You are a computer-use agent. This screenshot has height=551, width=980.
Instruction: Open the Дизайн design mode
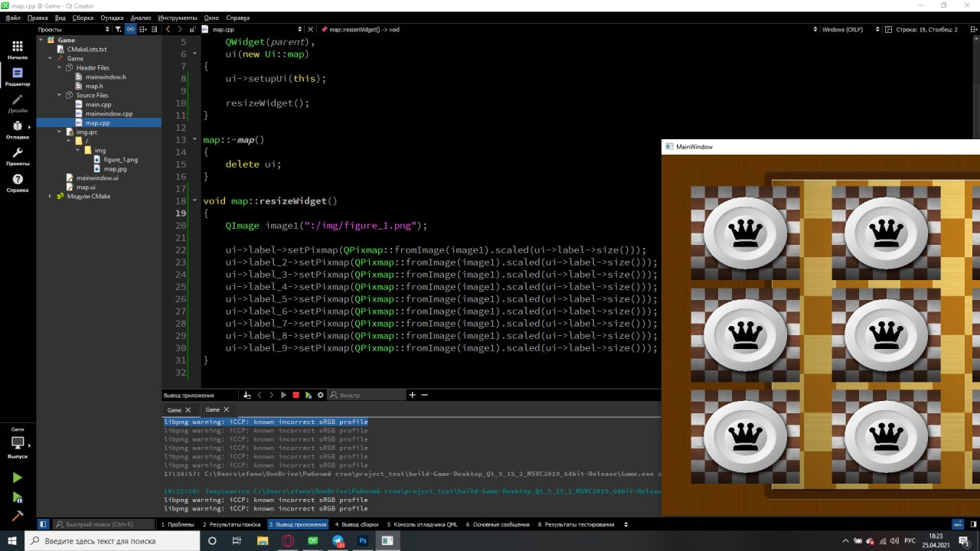(17, 103)
